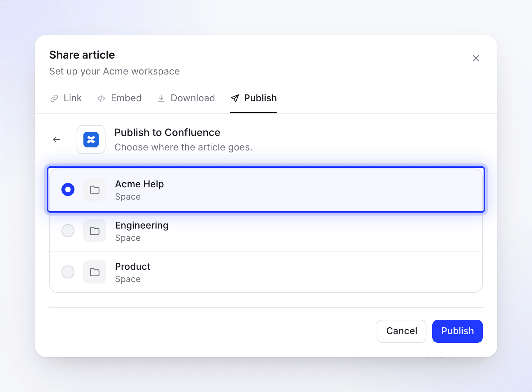
Task: Click the Cancel button
Action: [x=402, y=331]
